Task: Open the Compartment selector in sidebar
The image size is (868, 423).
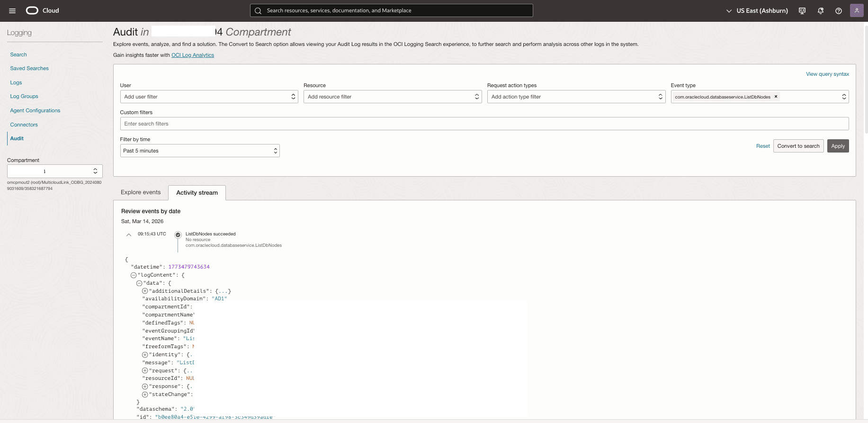Action: click(55, 171)
